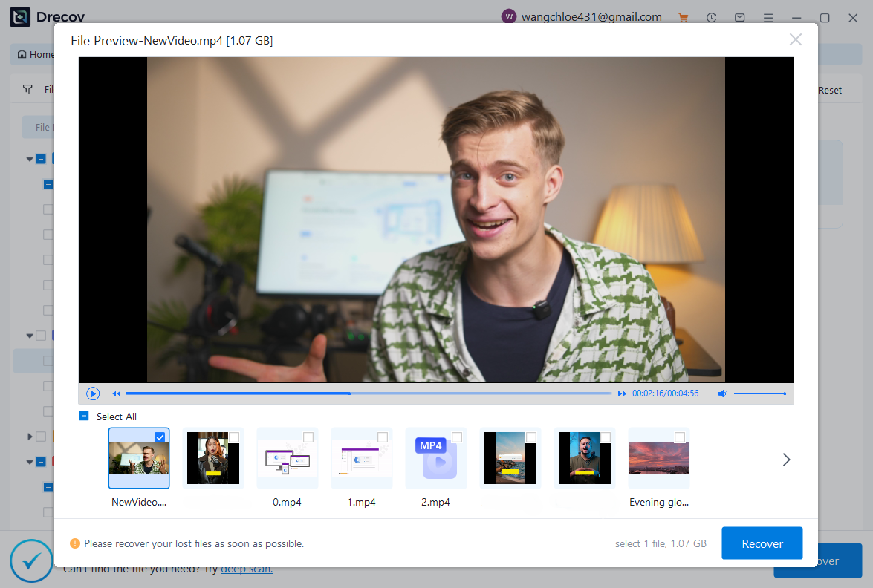
Task: Click the fast-forward button in the video player
Action: coord(621,393)
